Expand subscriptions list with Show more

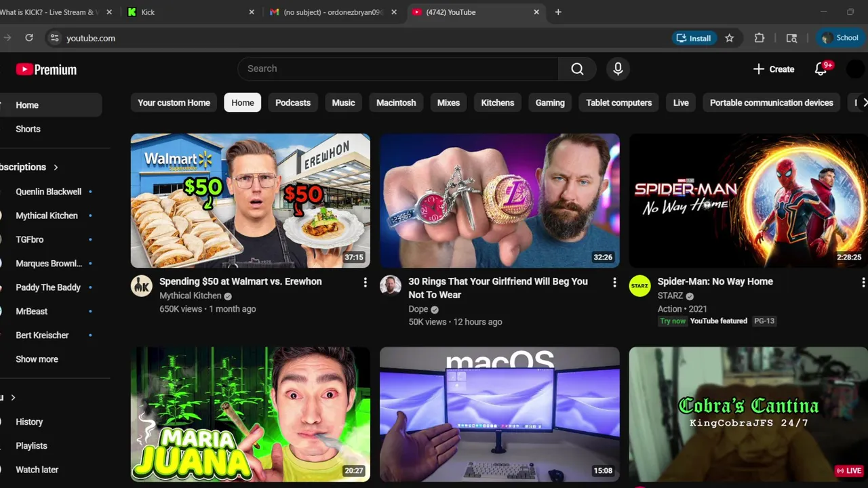tap(37, 359)
